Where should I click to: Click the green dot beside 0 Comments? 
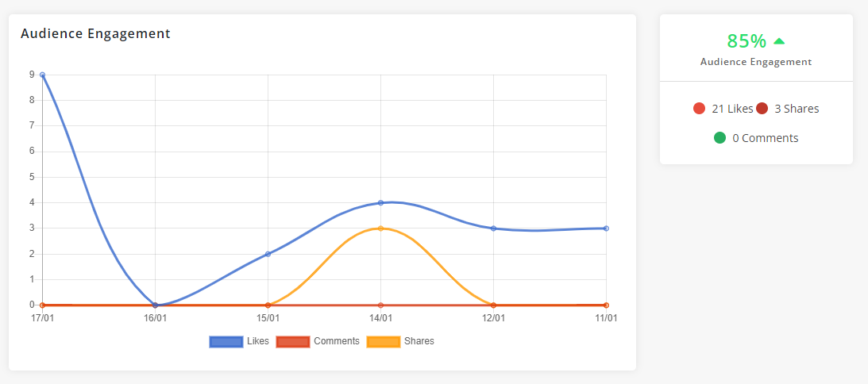coord(719,138)
